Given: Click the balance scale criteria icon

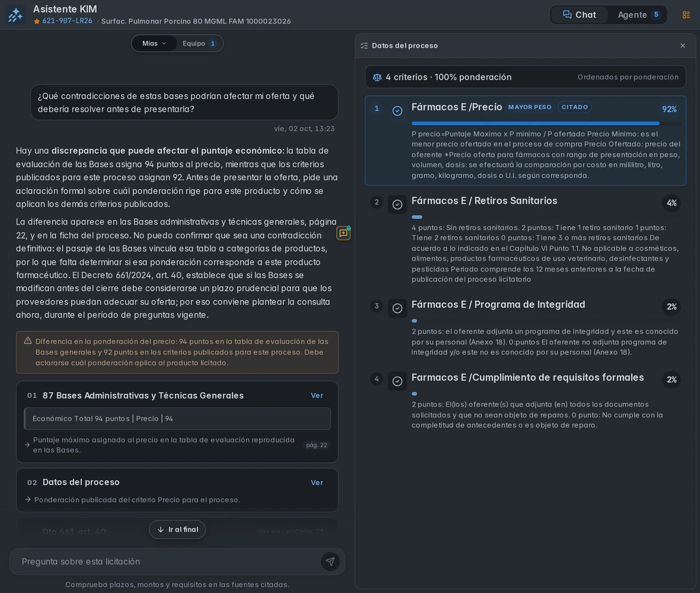Looking at the screenshot, I should [377, 77].
